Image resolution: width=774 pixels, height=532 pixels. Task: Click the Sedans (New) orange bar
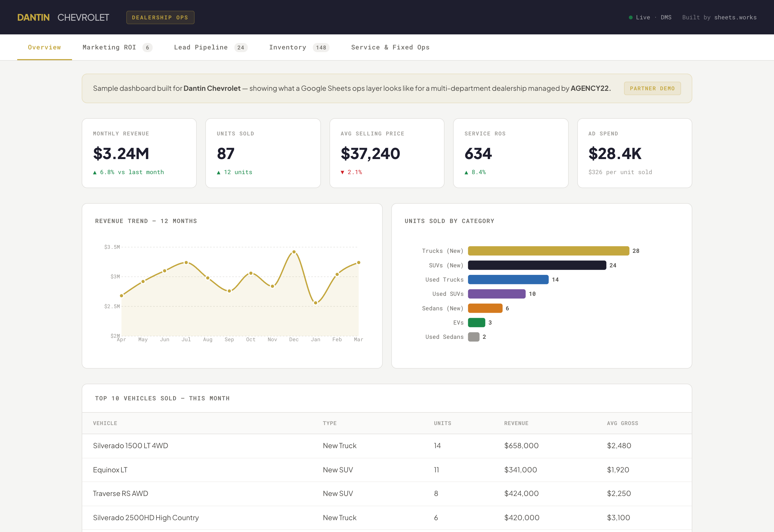point(485,308)
